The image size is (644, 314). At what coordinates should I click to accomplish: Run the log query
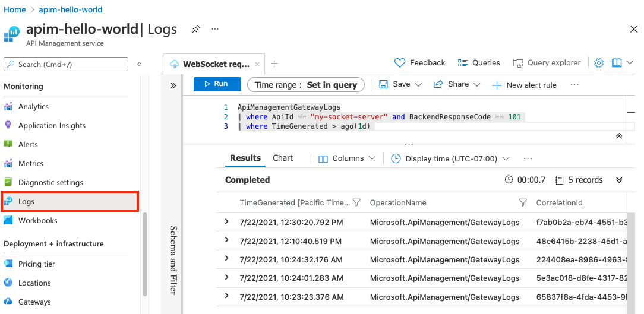[x=217, y=84]
